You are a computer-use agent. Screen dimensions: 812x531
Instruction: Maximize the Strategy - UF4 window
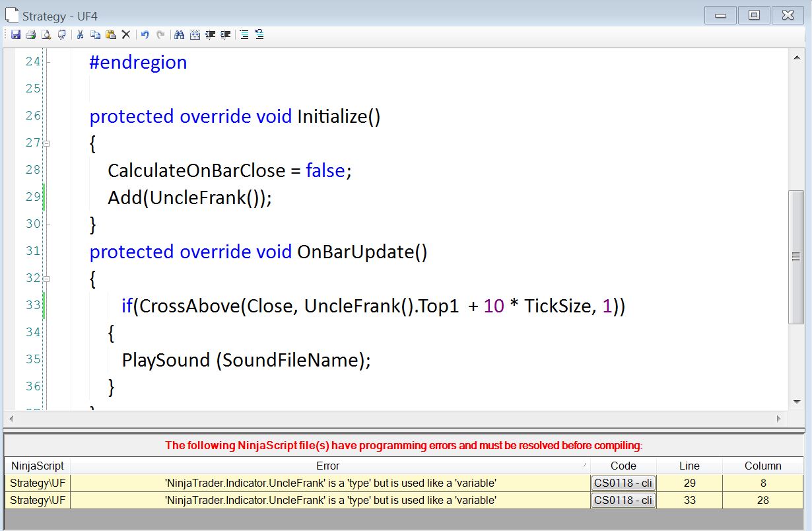point(754,15)
